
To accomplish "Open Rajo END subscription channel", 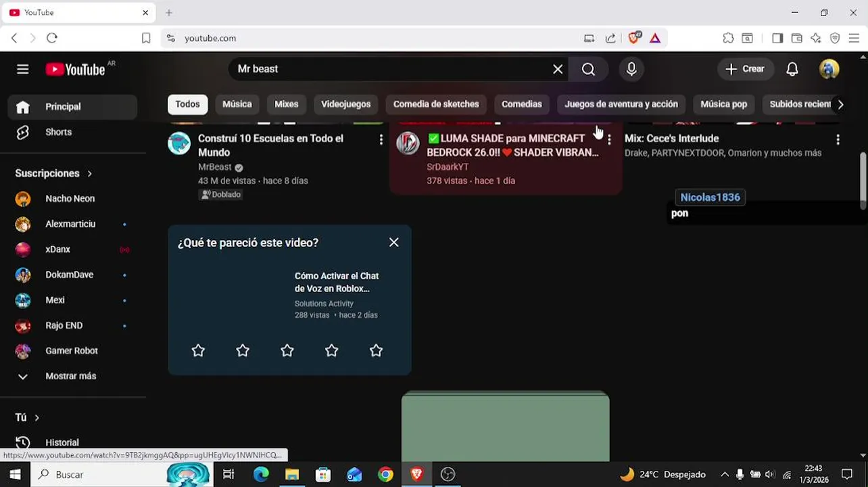I will 73,325.
